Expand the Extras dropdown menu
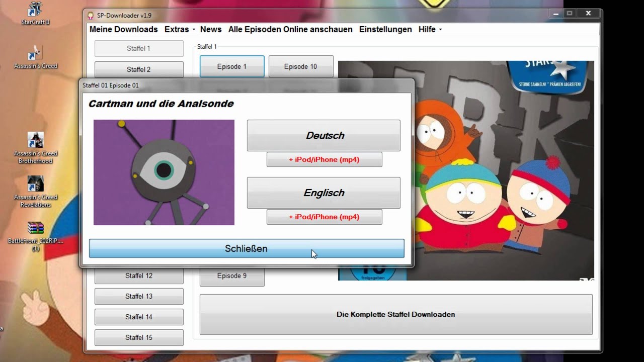Screen dimensions: 644x362 click(180, 30)
